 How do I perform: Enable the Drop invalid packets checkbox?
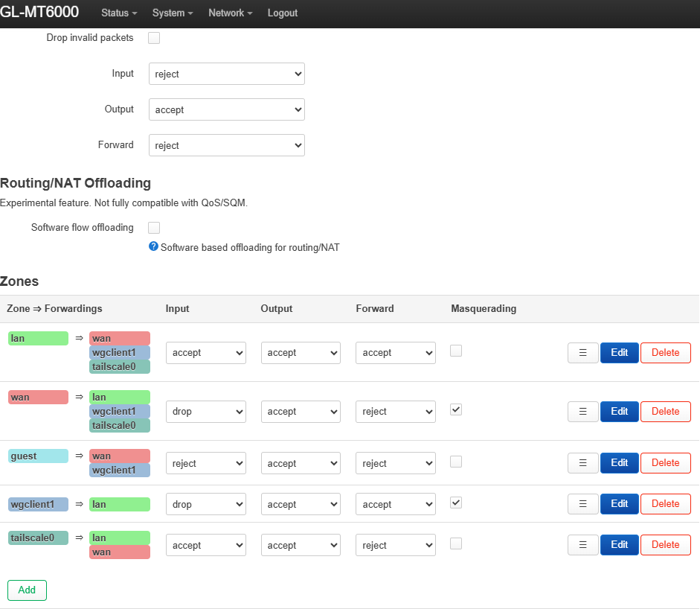click(x=154, y=38)
